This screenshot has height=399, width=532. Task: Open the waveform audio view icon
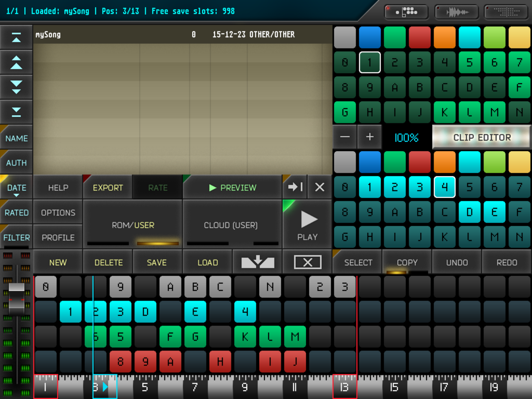click(x=457, y=12)
